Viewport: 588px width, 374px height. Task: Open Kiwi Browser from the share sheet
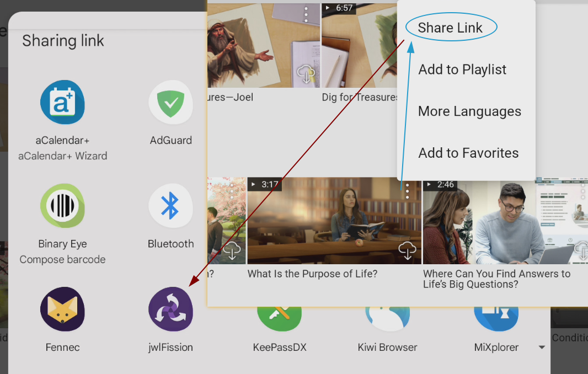pyautogui.click(x=387, y=319)
